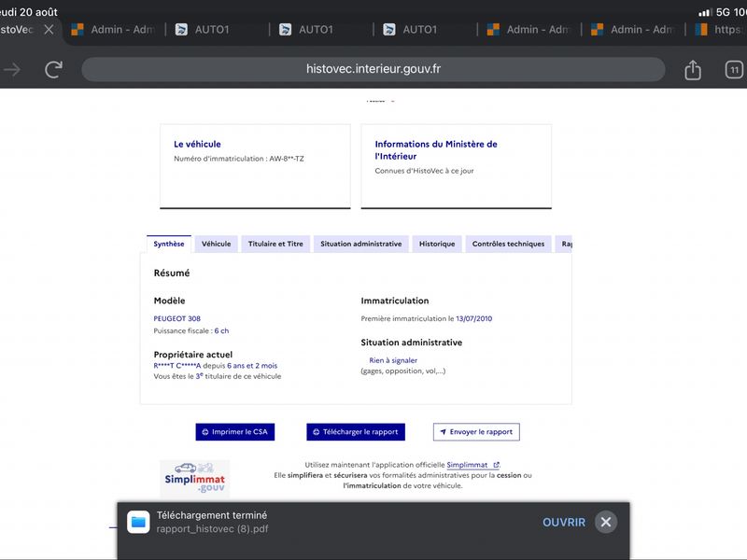Open the partially visible Rapport tab

564,244
